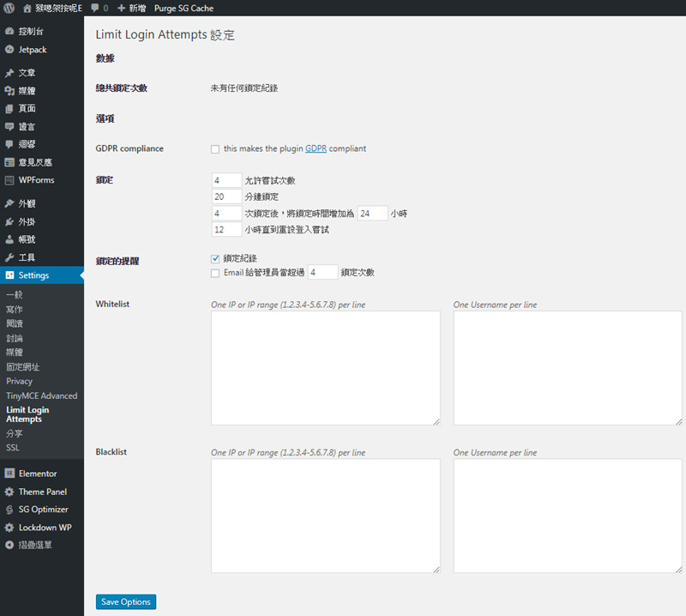The width and height of the screenshot is (686, 616).
Task: Click the 文章 pin icon
Action: [x=9, y=73]
